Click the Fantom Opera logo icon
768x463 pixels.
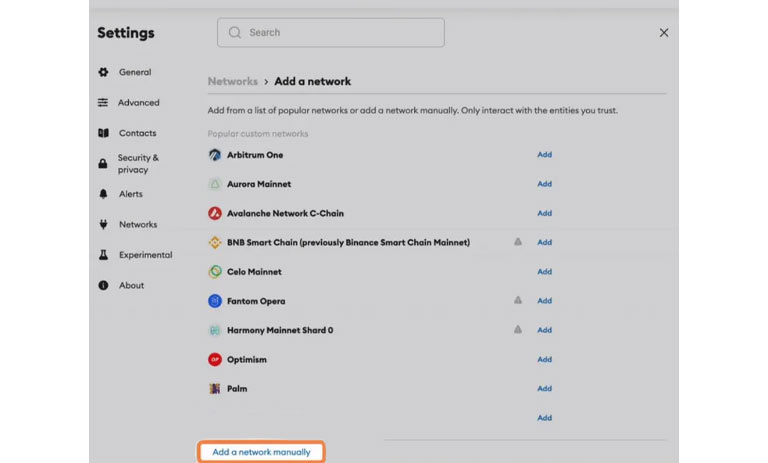point(214,301)
